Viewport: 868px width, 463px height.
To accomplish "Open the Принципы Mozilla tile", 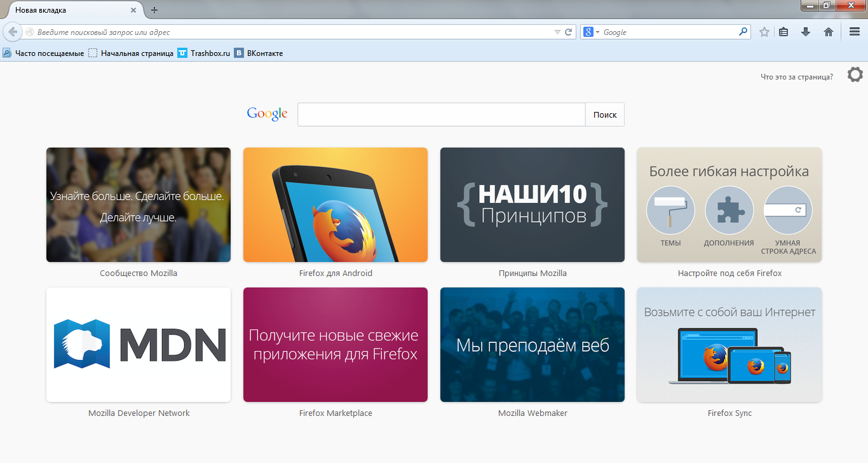I will click(x=532, y=205).
